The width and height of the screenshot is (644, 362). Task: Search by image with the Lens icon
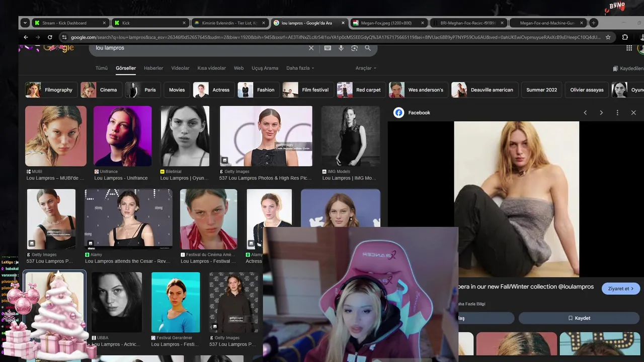(354, 48)
